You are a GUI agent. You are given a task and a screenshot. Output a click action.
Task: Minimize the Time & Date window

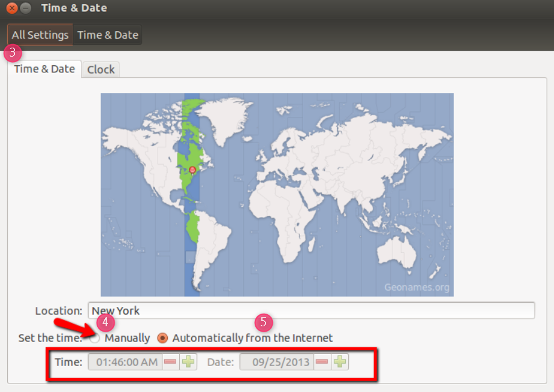25,8
